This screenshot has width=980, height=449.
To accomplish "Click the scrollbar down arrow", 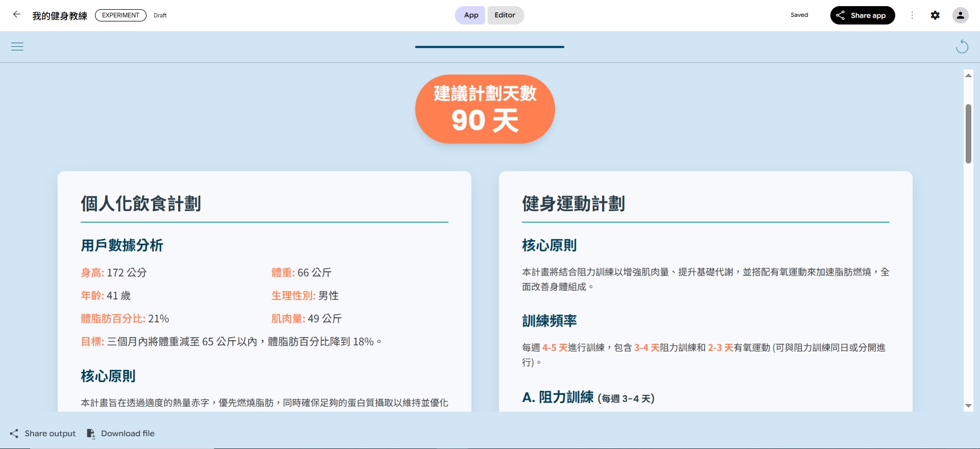I will click(x=968, y=406).
